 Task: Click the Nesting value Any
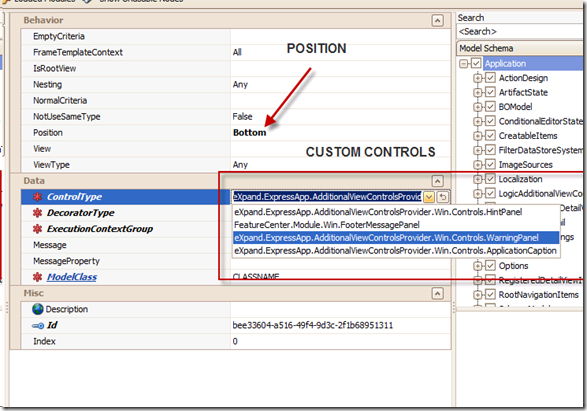click(240, 85)
